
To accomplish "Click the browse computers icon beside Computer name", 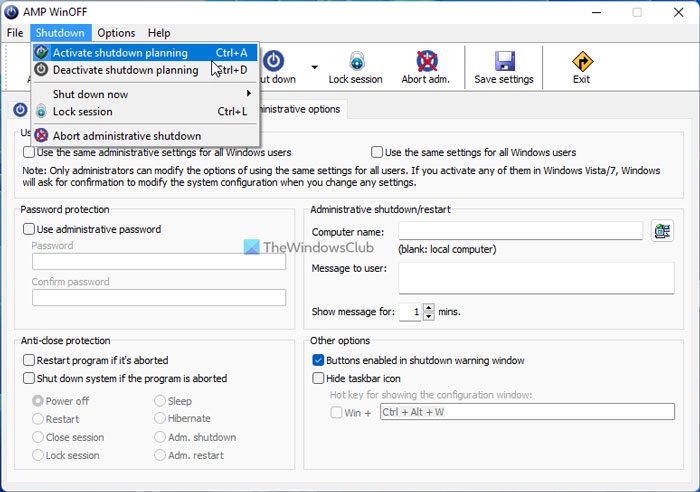I will (x=662, y=231).
